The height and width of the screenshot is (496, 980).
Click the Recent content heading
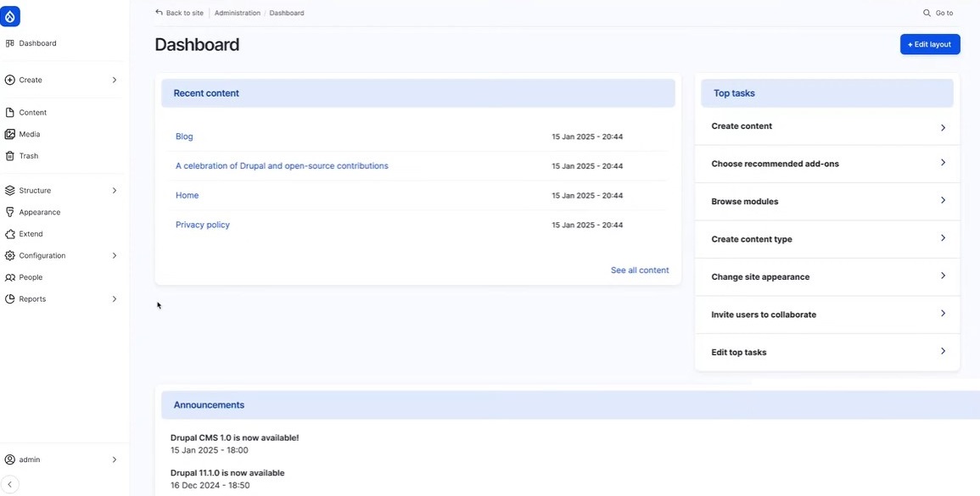point(206,93)
